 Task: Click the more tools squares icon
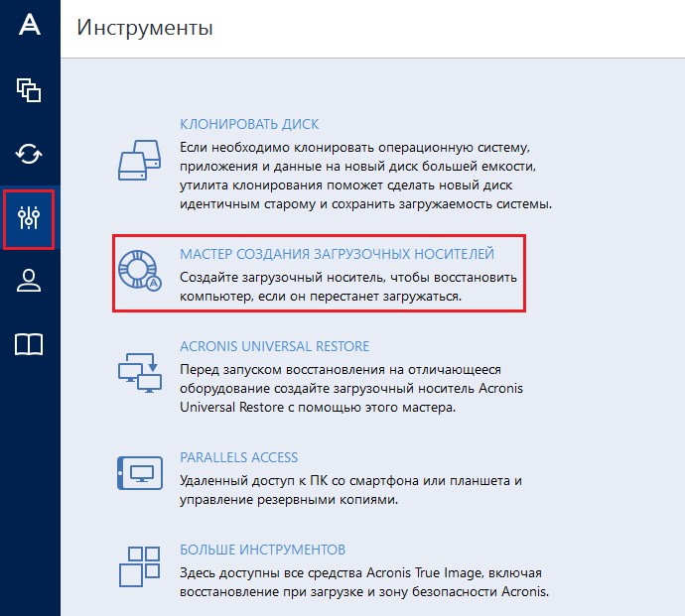coord(140,566)
